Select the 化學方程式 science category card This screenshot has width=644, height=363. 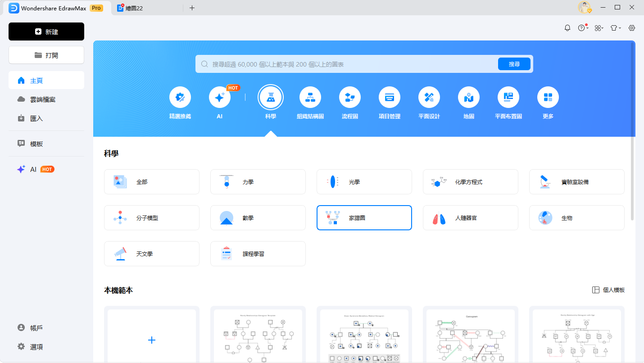(x=470, y=182)
